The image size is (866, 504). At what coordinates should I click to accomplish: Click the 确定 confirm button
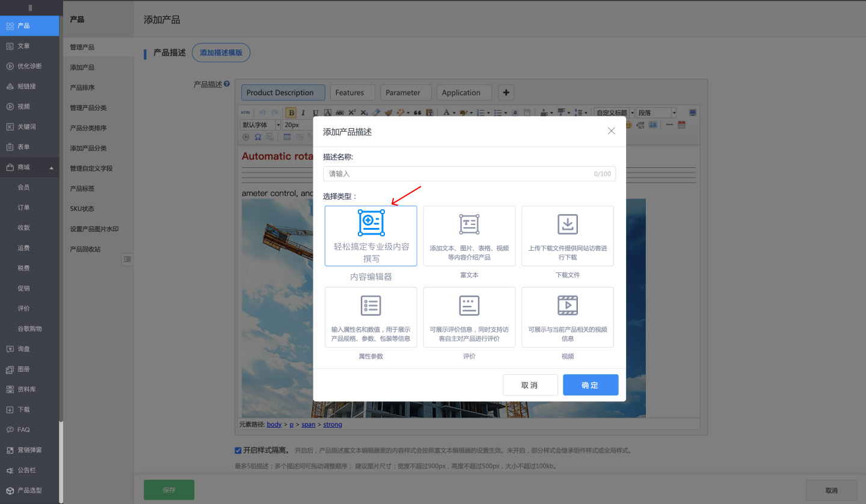point(591,385)
